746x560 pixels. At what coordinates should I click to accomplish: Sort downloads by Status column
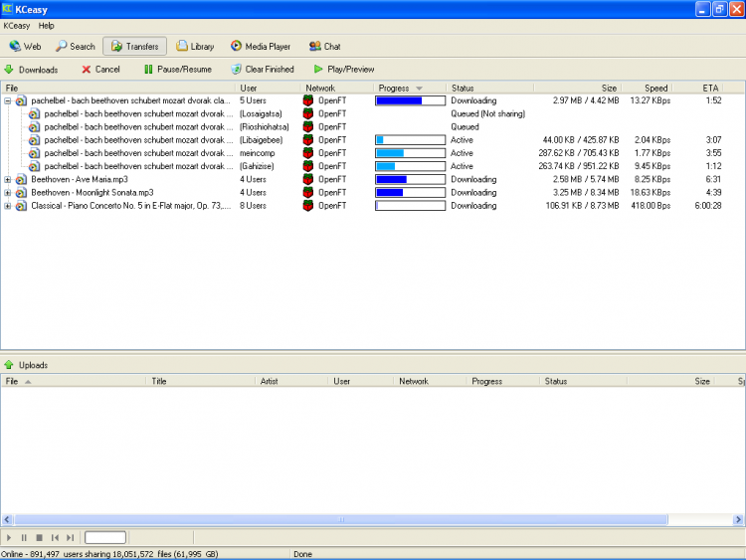click(490, 88)
